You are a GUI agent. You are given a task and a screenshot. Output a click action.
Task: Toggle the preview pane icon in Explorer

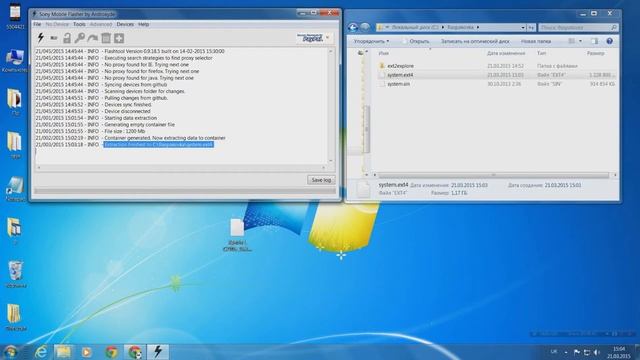coord(595,41)
